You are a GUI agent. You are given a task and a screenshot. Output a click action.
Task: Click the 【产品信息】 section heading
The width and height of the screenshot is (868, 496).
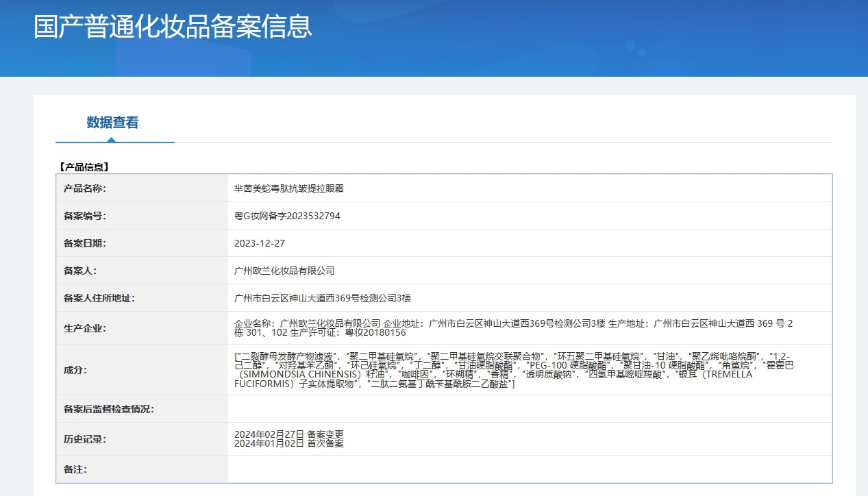point(84,166)
